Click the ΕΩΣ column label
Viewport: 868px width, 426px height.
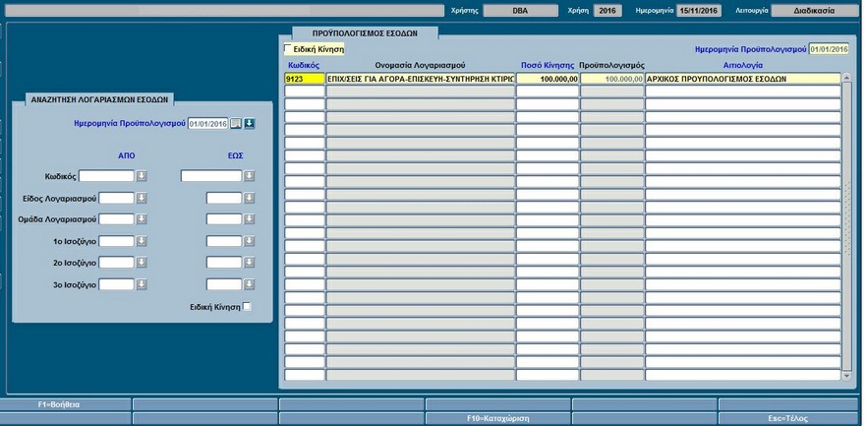point(235,155)
